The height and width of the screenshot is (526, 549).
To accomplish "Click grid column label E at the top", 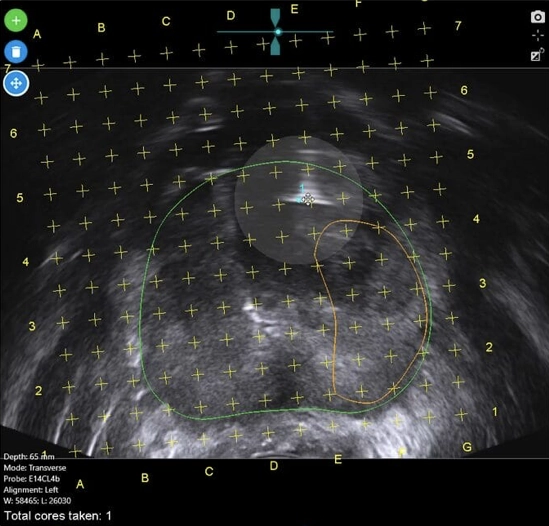I will [x=294, y=9].
